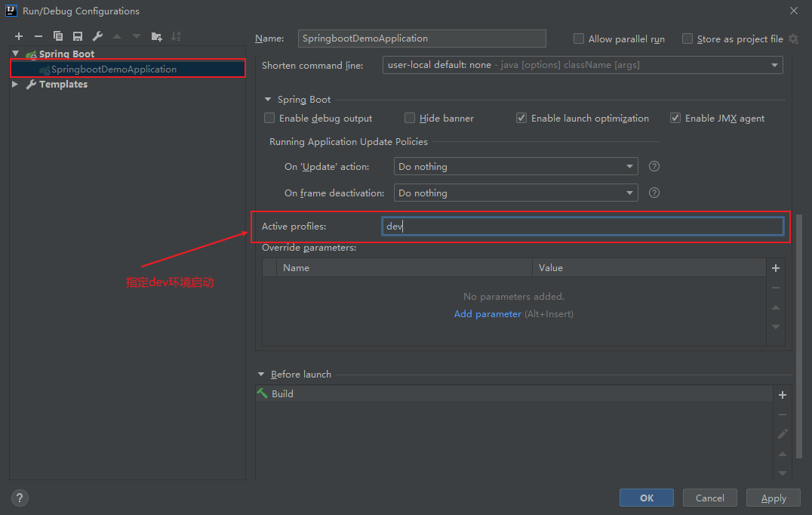The width and height of the screenshot is (812, 515).
Task: Click the Add New Configuration plus icon
Action: [19, 36]
